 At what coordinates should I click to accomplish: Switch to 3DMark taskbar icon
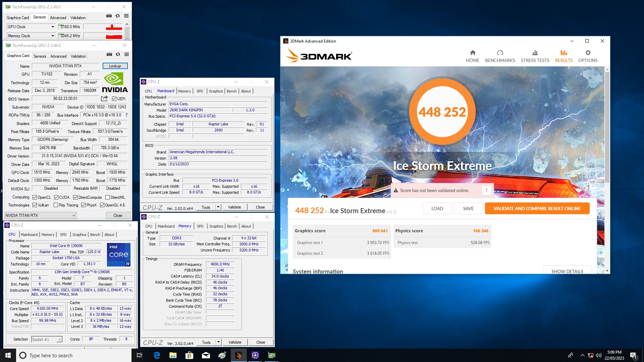tap(239, 355)
